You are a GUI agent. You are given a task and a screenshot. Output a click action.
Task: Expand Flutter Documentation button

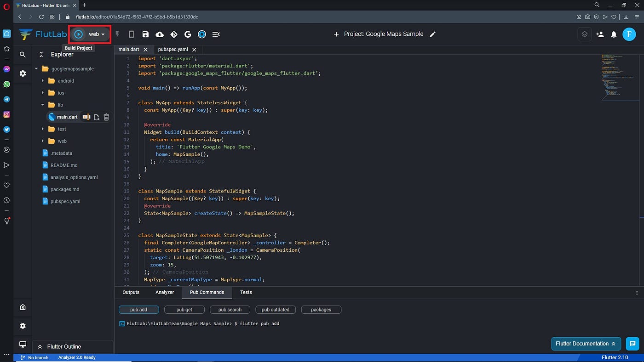586,344
